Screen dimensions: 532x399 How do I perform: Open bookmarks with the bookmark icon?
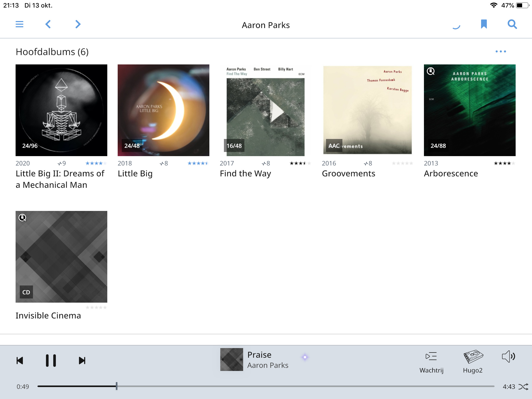pyautogui.click(x=484, y=24)
